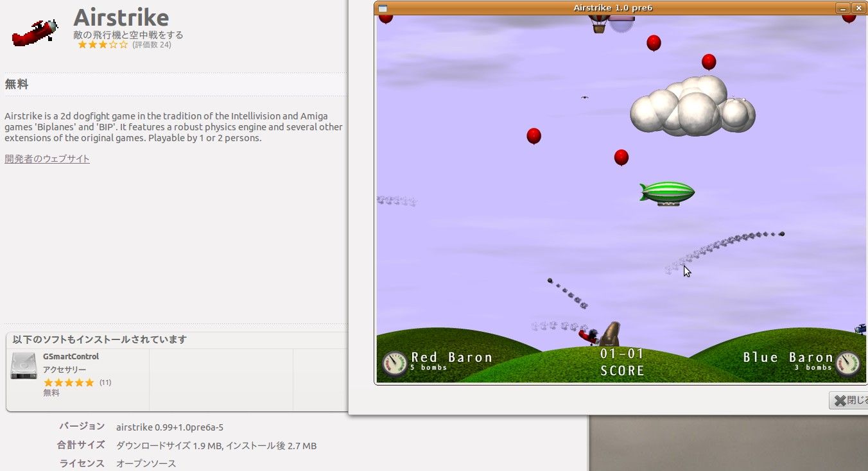Click the version text airstrike 0.99+1.0pre6a-5
This screenshot has width=868, height=471.
click(x=169, y=427)
